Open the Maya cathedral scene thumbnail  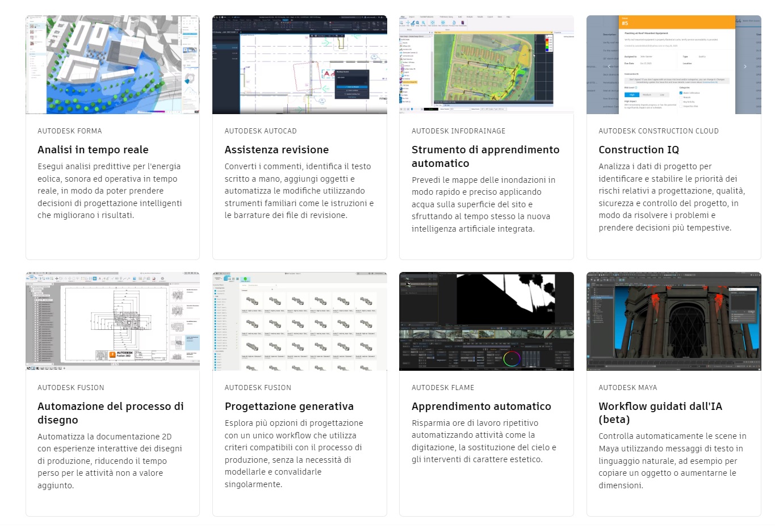click(x=674, y=321)
